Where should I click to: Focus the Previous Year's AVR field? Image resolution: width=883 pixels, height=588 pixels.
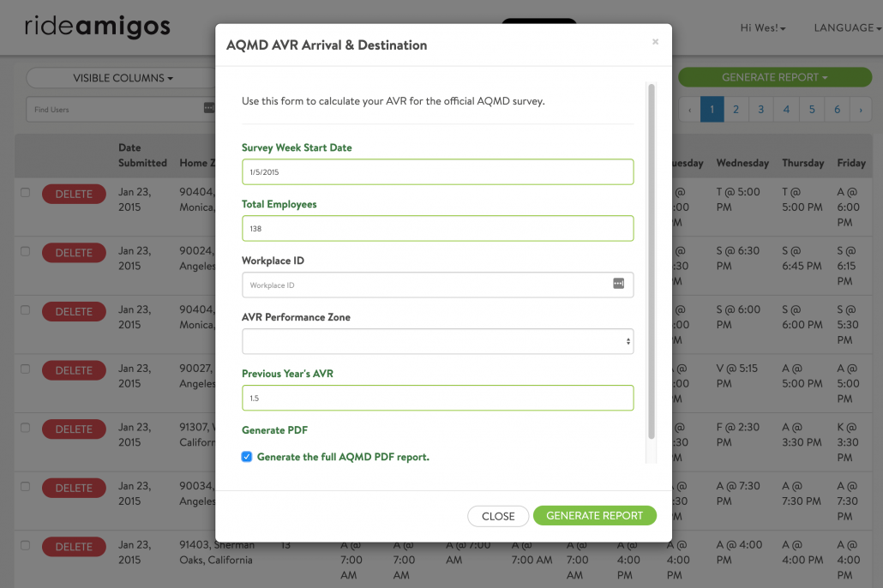[437, 398]
